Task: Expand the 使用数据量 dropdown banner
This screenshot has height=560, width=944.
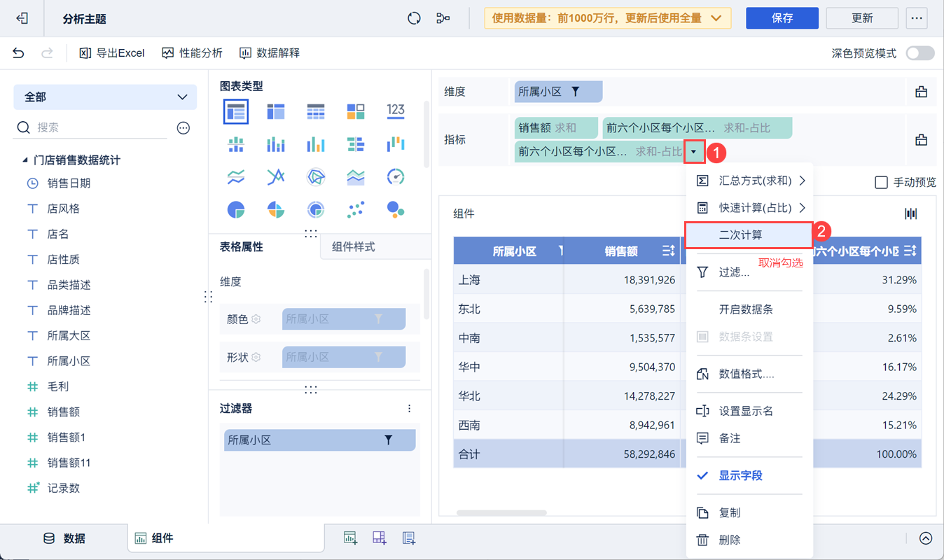Action: [x=607, y=18]
